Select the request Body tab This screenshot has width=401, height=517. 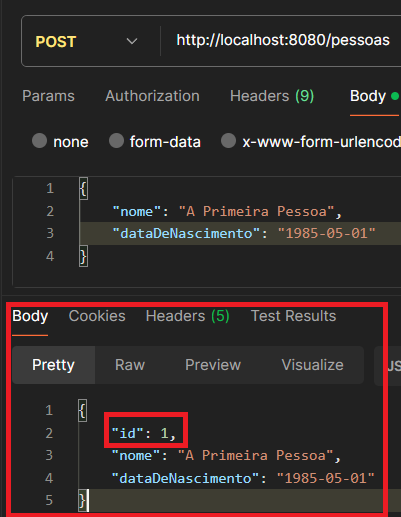(374, 96)
